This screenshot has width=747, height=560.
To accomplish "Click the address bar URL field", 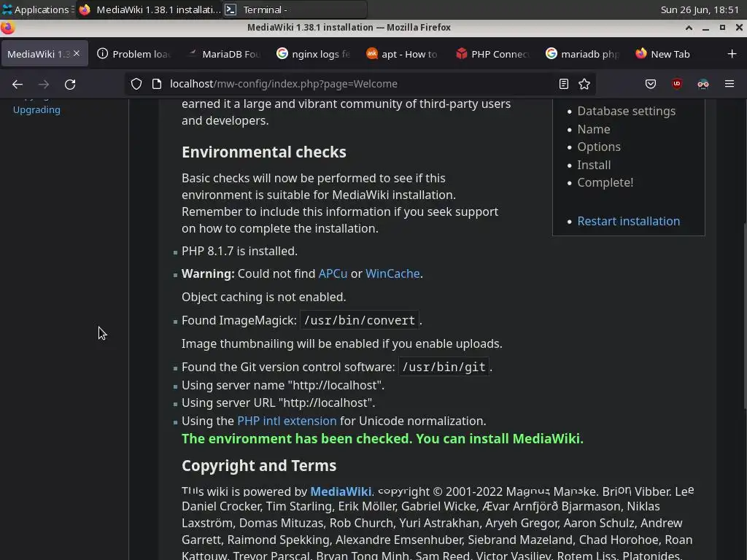I will point(360,85).
